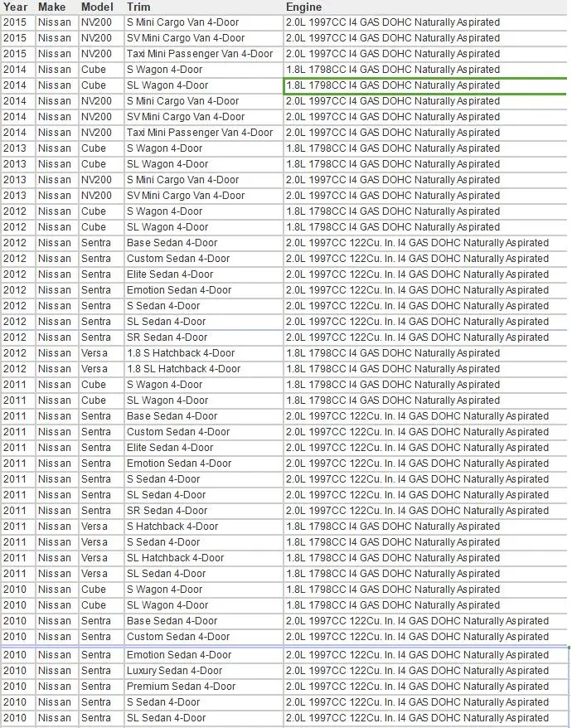This screenshot has width=572, height=728.
Task: Select 2015 'Taxi Mini Passenger Van 4-Door' trim cell
Action: [204, 54]
